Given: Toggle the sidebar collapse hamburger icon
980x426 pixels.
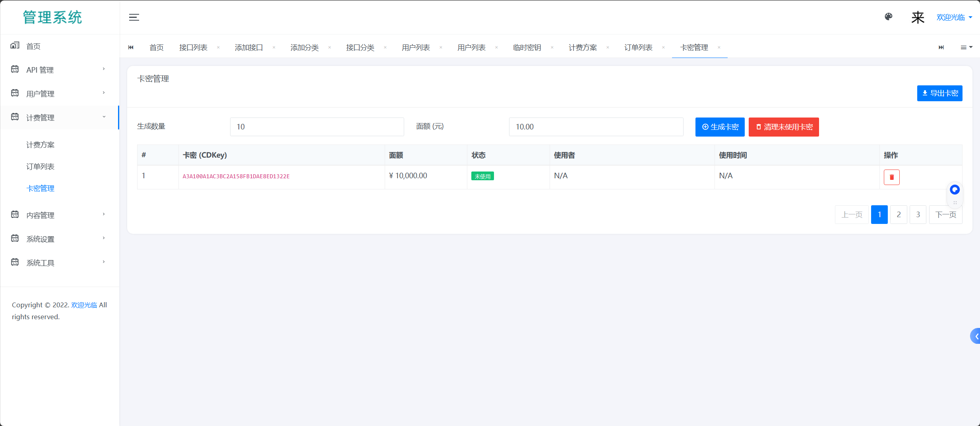Looking at the screenshot, I should [134, 17].
